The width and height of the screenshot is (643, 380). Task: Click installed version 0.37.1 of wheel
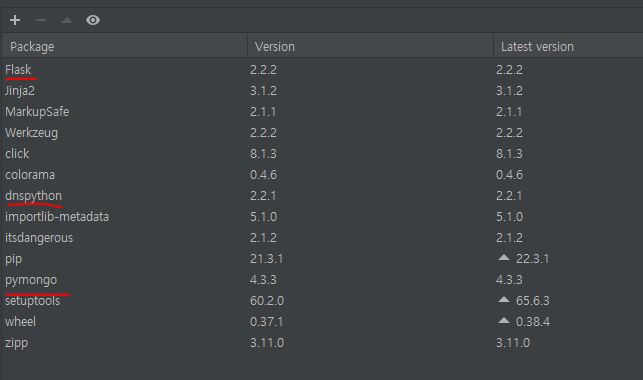pos(267,322)
